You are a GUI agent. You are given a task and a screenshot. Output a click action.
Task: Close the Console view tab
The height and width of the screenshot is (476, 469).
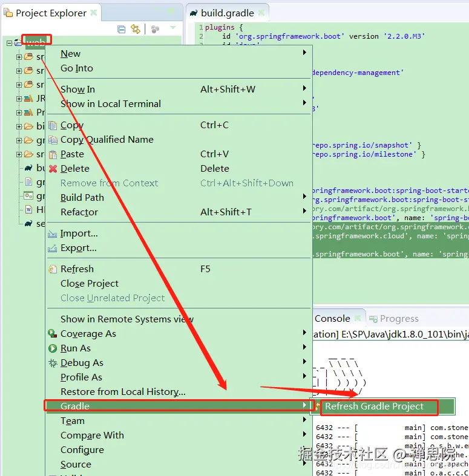pos(358,318)
